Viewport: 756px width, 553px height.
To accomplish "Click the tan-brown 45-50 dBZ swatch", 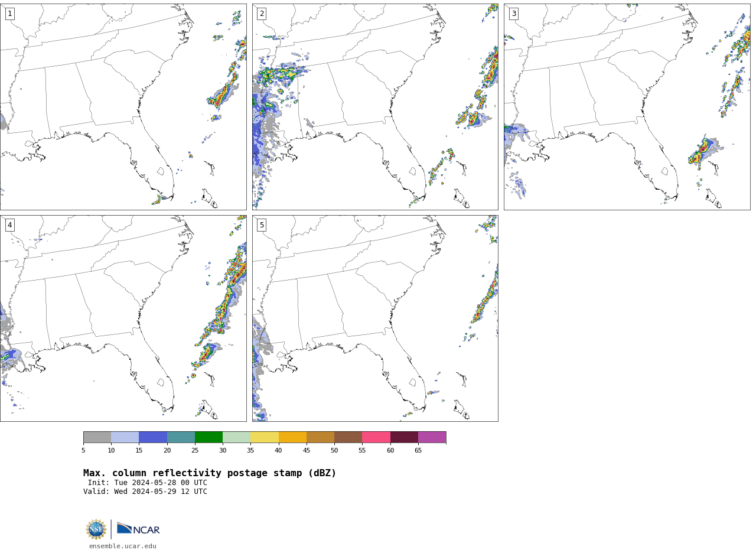I will coord(320,437).
